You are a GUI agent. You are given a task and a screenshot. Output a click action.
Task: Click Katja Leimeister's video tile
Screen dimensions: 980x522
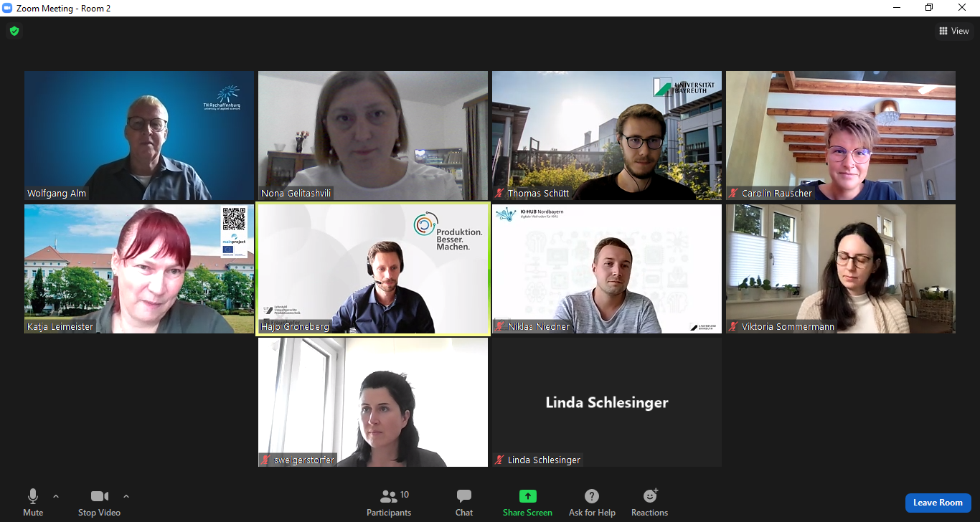(x=139, y=269)
